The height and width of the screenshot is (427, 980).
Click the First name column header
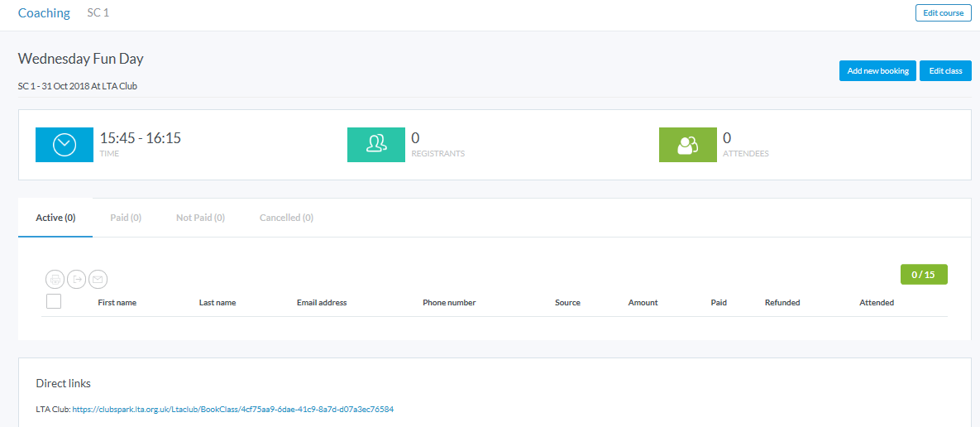click(117, 303)
